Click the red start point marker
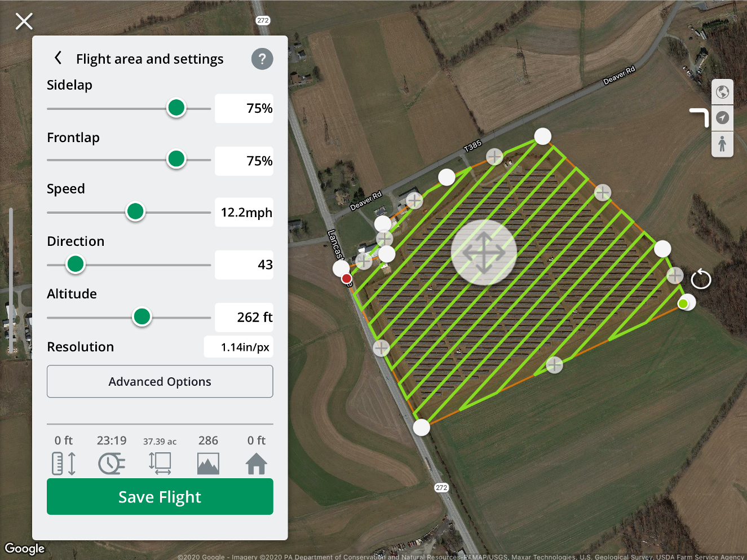 pyautogui.click(x=347, y=278)
